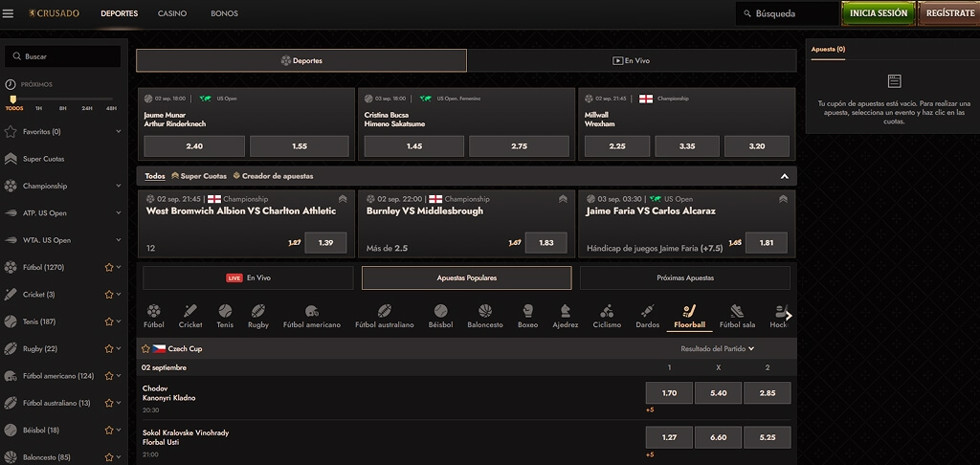Bet 2.40 on Jaume Munar

point(194,146)
